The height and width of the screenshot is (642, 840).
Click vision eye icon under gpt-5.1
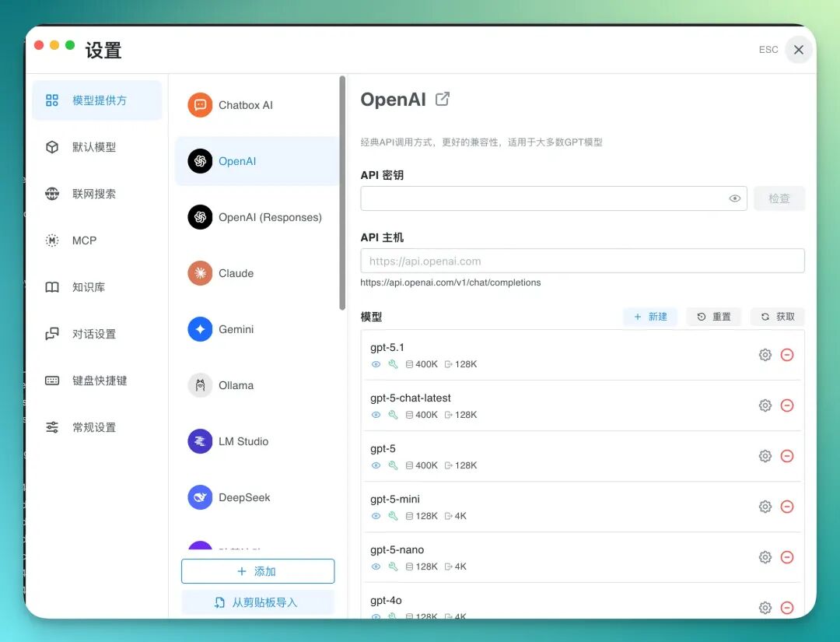click(x=376, y=364)
